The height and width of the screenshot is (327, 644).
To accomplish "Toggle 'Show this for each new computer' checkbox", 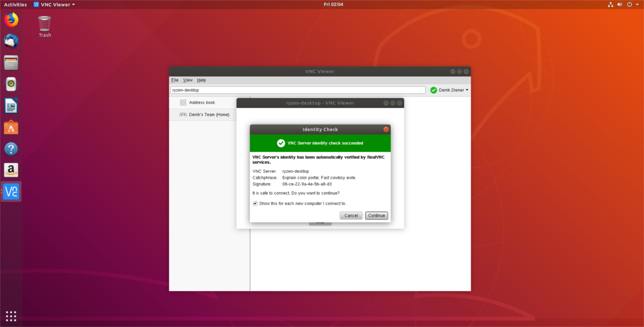I will (x=255, y=204).
